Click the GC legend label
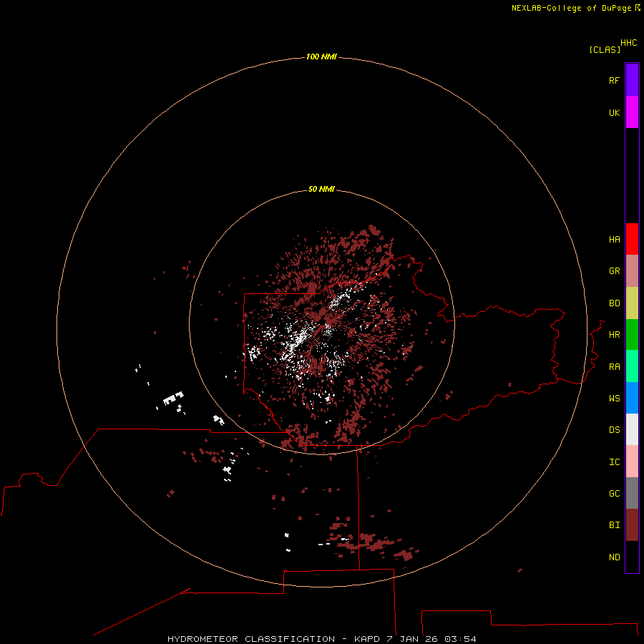The image size is (644, 644). [614, 494]
